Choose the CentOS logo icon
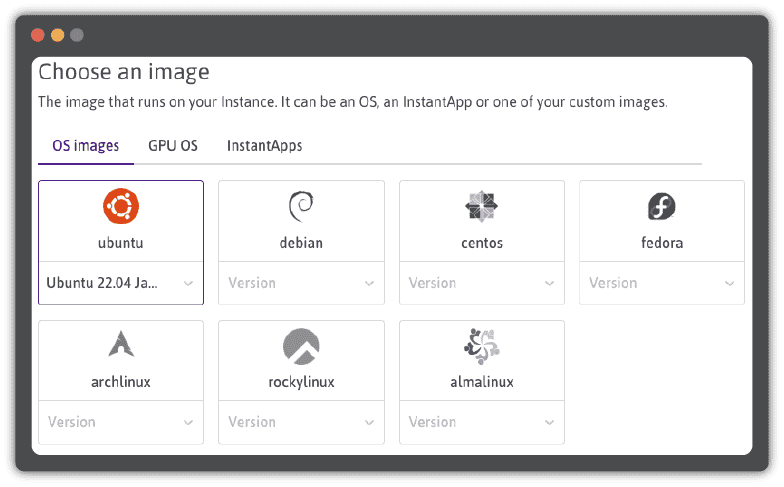Screen dimensions: 784x487 (482, 207)
